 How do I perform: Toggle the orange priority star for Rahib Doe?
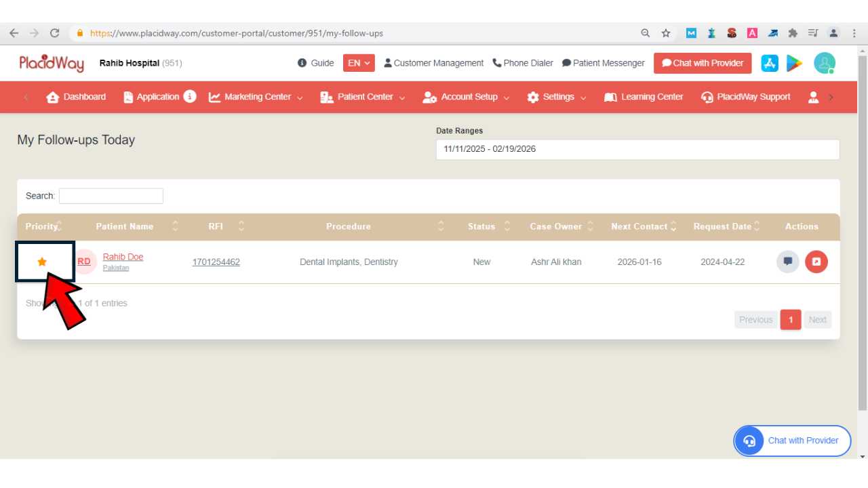(42, 262)
